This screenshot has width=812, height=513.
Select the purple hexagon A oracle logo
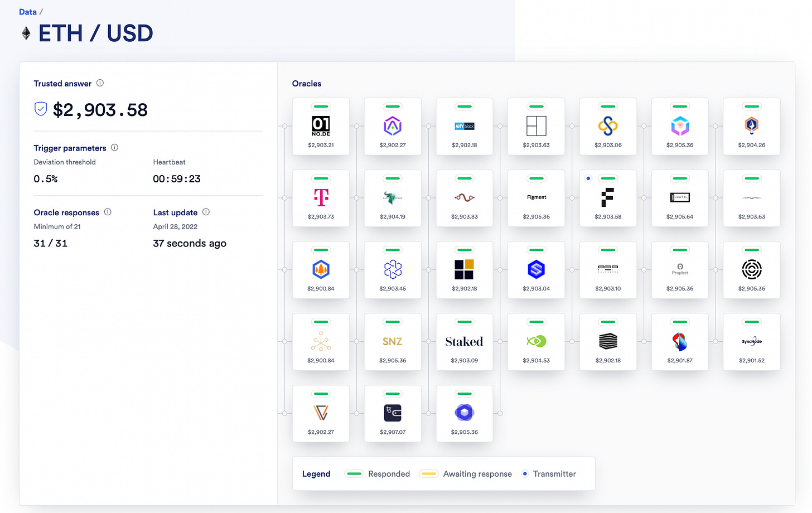393,126
